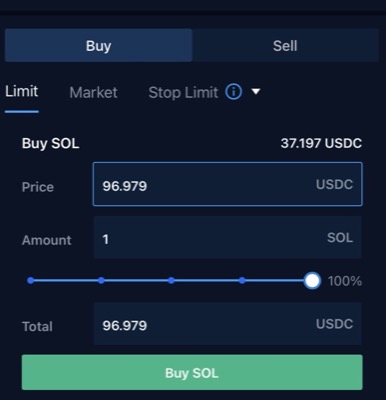Switch to the Buy tab
386x400 pixels.
tap(98, 45)
